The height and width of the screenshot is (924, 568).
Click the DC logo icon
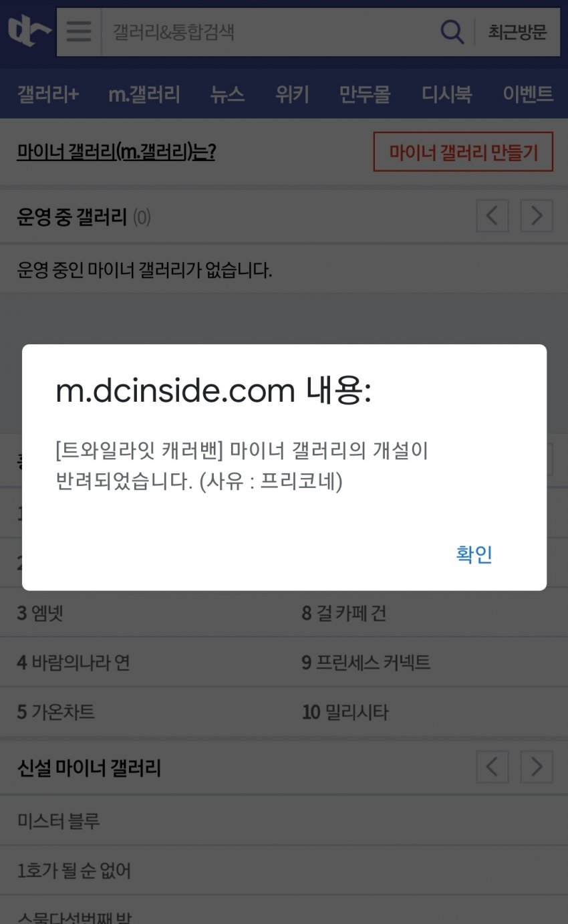pyautogui.click(x=29, y=31)
